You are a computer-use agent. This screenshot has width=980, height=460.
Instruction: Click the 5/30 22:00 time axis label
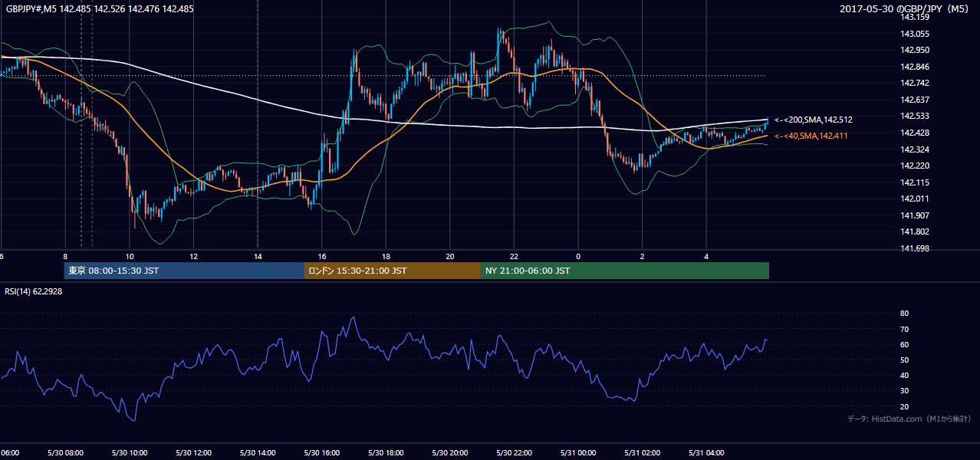click(x=514, y=453)
